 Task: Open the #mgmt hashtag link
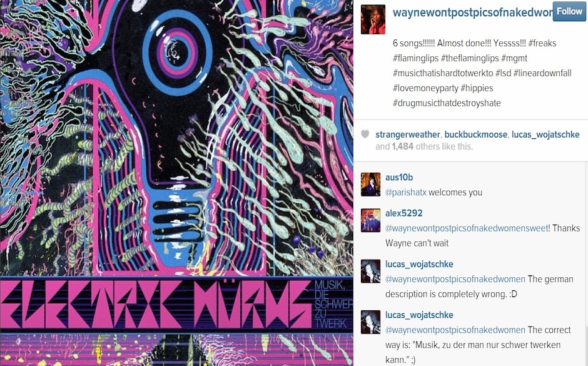[x=514, y=58]
